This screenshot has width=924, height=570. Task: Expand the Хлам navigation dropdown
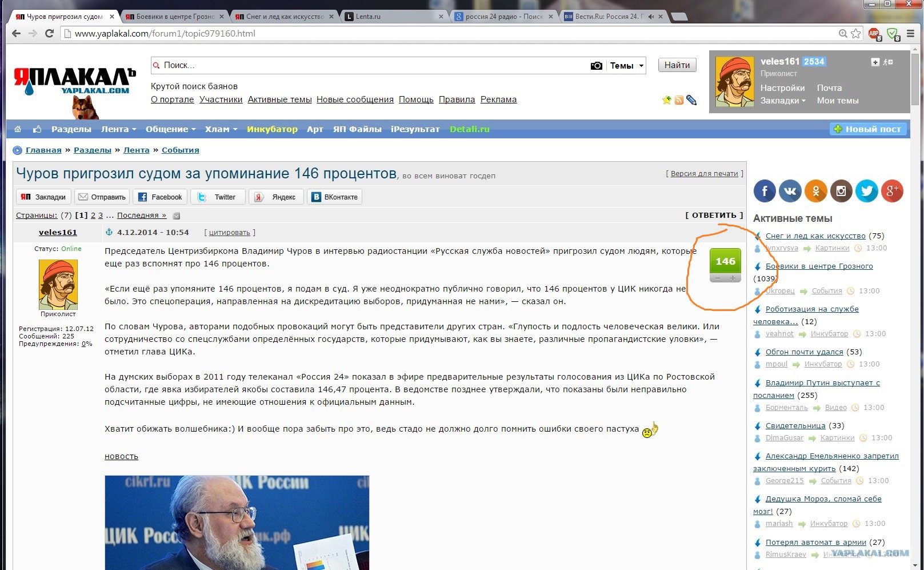point(221,129)
